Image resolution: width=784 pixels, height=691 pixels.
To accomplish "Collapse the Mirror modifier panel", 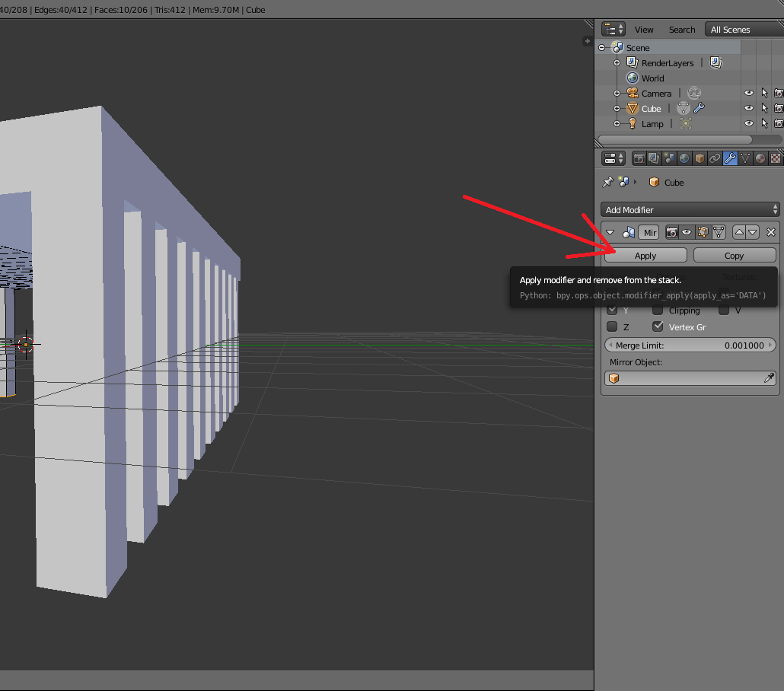I will 610,233.
